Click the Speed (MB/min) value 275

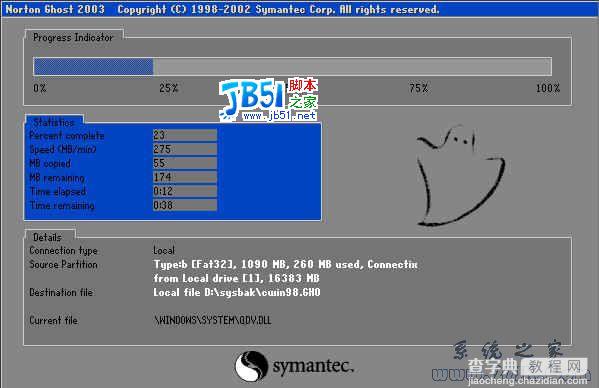pos(185,149)
